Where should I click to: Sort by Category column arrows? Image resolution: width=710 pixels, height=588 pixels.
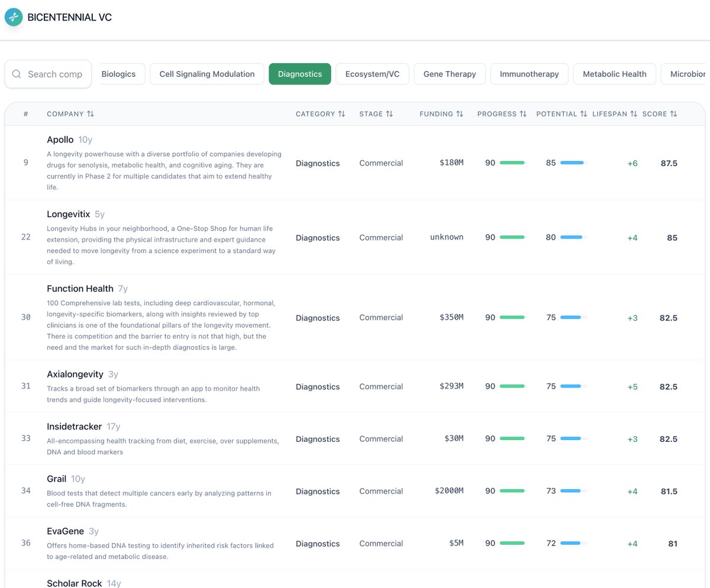341,114
